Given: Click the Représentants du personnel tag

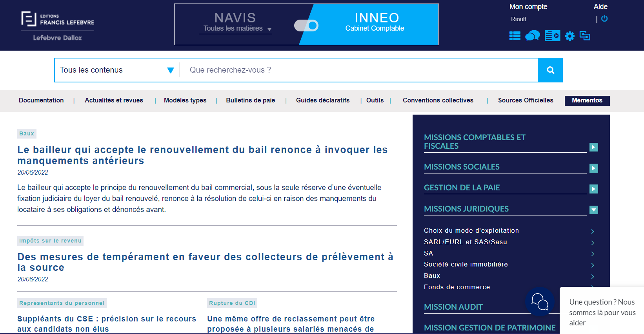Looking at the screenshot, I should click(x=62, y=303).
